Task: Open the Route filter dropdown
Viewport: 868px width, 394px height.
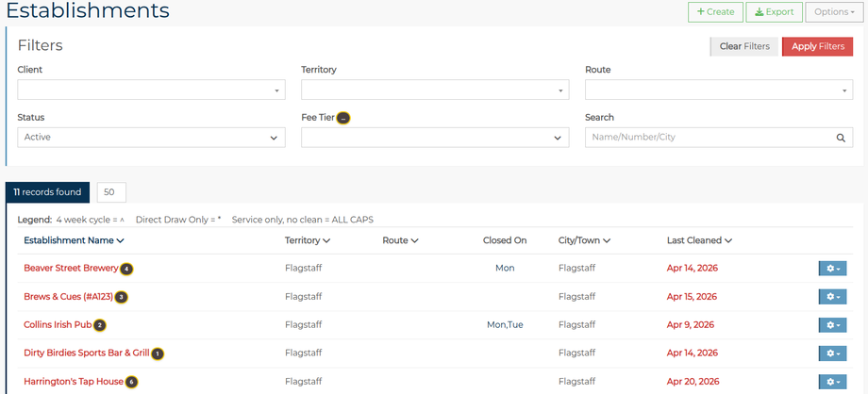Action: coord(719,90)
